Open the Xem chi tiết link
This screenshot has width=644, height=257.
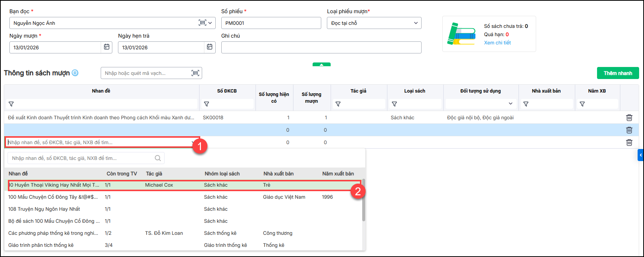[x=497, y=43]
